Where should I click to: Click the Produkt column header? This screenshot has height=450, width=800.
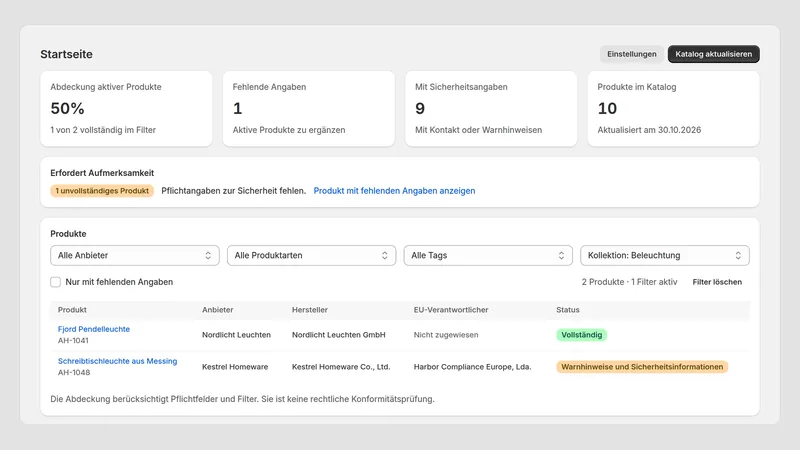(x=72, y=310)
